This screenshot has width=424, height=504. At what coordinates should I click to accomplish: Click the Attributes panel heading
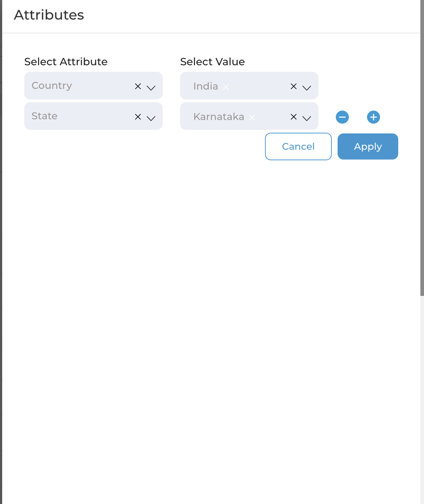pyautogui.click(x=49, y=15)
